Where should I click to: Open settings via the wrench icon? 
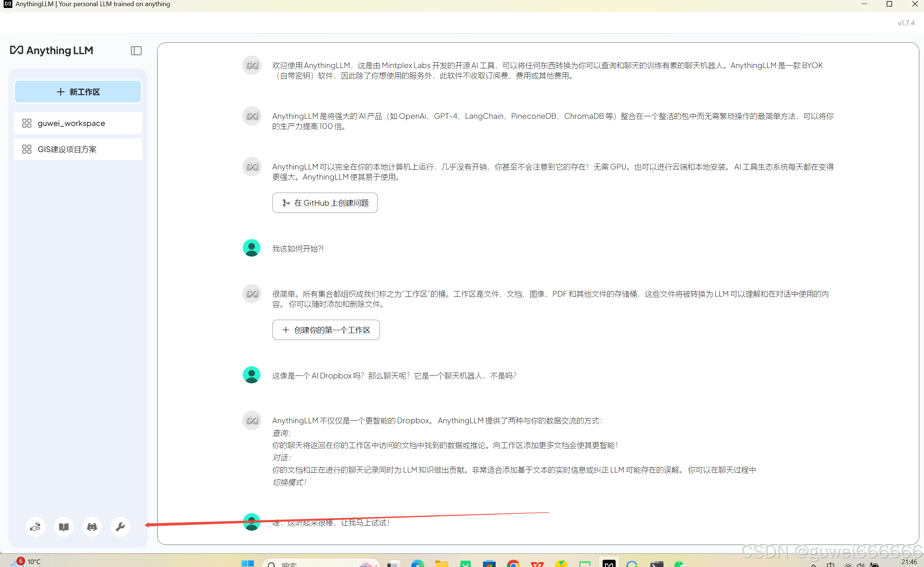pyautogui.click(x=120, y=527)
